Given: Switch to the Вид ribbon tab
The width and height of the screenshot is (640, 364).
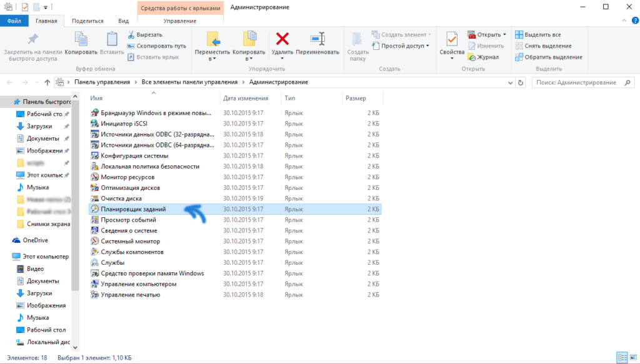Looking at the screenshot, I should tap(123, 21).
